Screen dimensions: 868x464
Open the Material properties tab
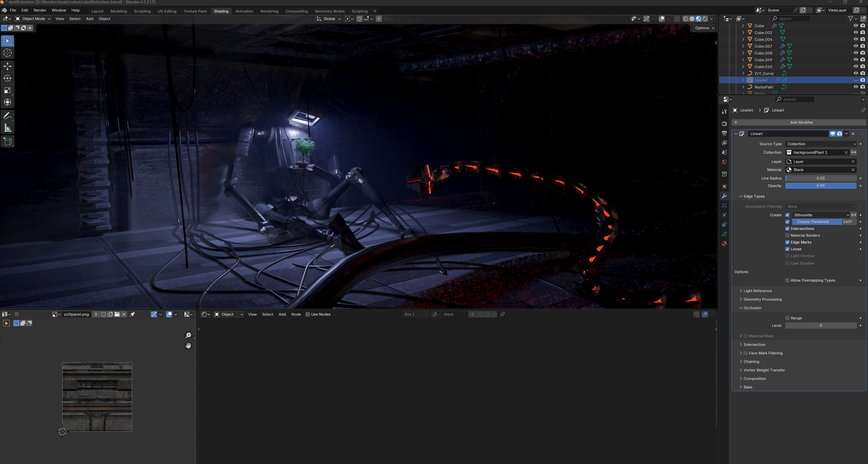click(x=724, y=244)
